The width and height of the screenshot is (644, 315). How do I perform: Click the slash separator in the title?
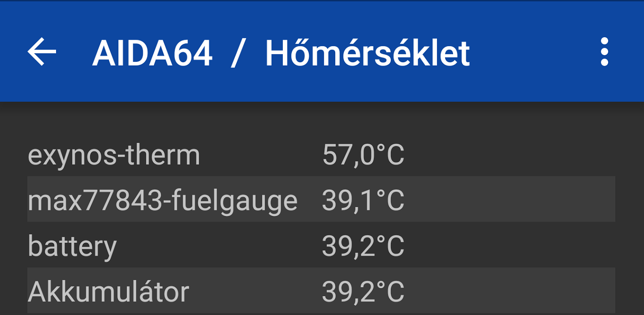[x=238, y=53]
